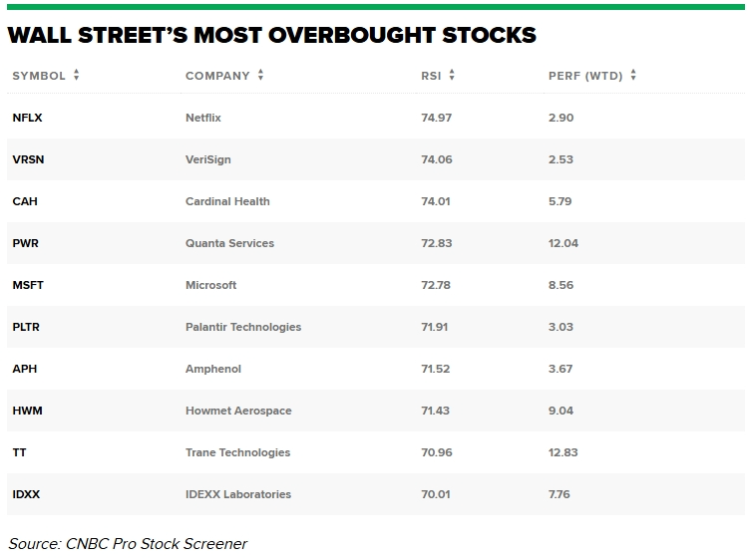Image resolution: width=747 pixels, height=560 pixels.
Task: Select Trane Technologies company name
Action: tap(237, 452)
